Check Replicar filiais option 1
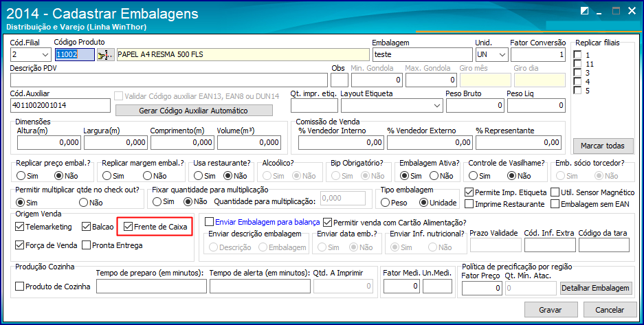The height and width of the screenshot is (325, 644). pyautogui.click(x=577, y=55)
